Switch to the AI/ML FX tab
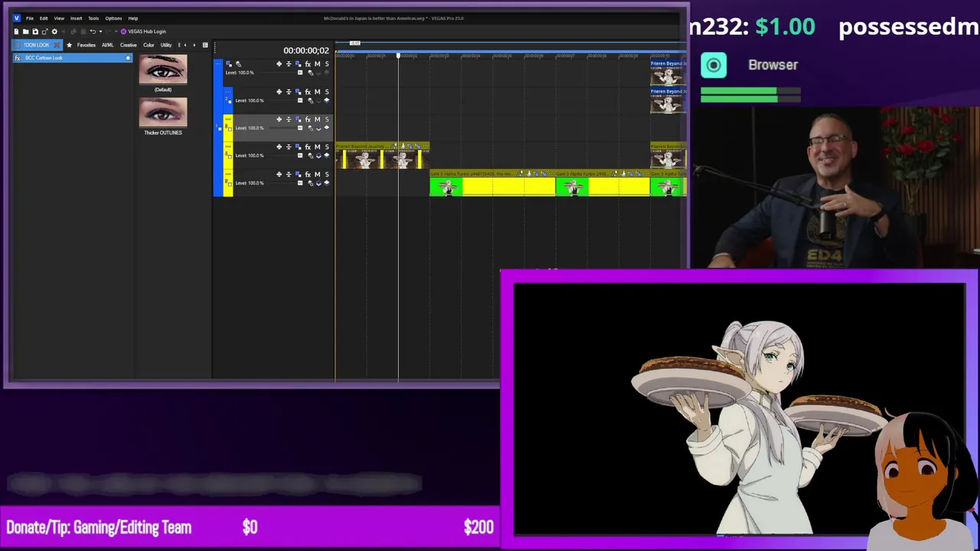980x551 pixels. click(x=108, y=45)
